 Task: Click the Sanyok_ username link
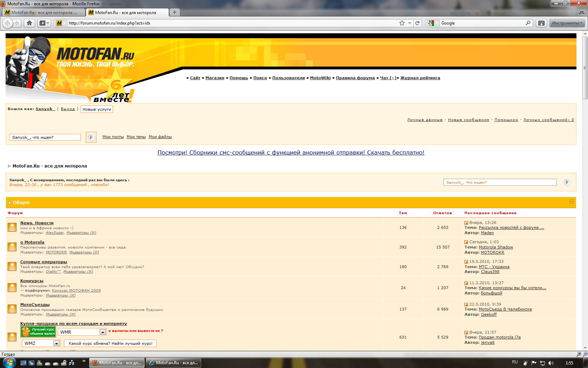click(45, 109)
